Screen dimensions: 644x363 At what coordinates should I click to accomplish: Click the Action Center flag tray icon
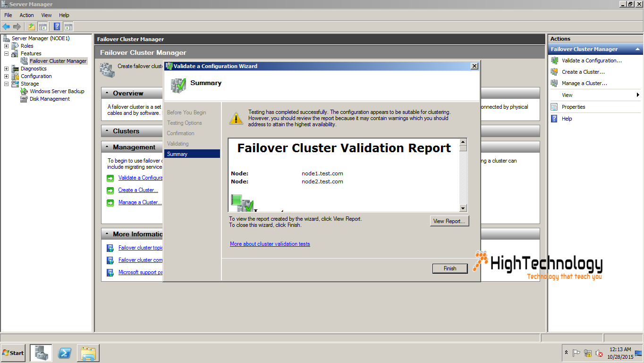576,353
